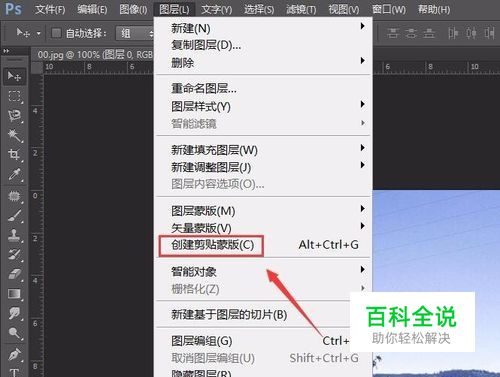Select the Brush tool
Viewport: 500px width, 377px height.
pos(14,216)
